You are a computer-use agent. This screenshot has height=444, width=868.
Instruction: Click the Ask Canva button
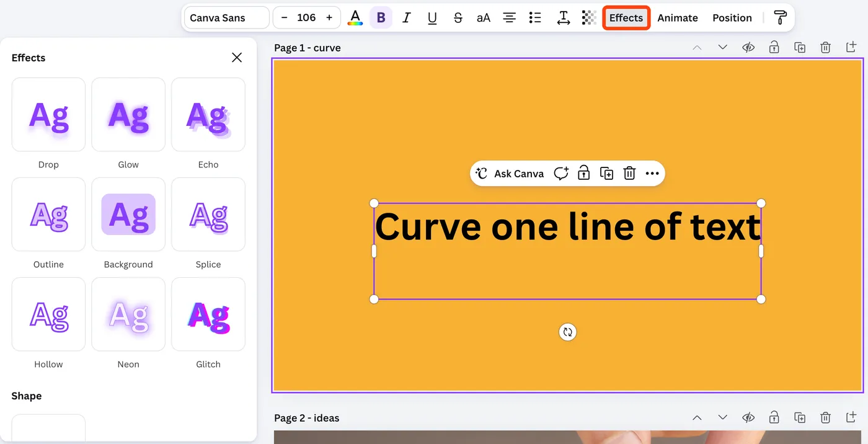pos(510,174)
